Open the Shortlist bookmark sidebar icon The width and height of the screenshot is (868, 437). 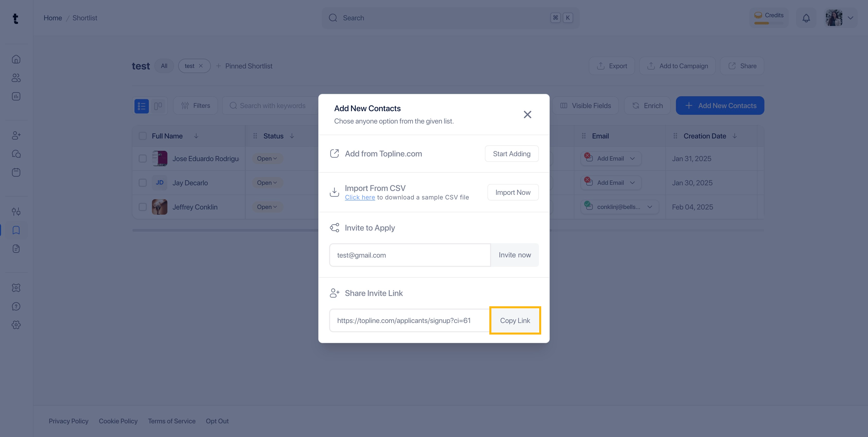click(16, 230)
